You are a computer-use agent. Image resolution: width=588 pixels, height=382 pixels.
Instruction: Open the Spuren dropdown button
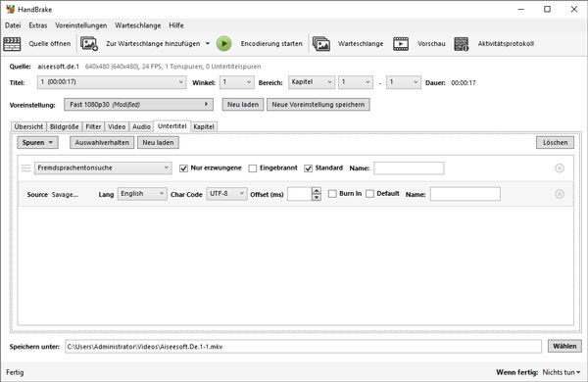(x=37, y=142)
